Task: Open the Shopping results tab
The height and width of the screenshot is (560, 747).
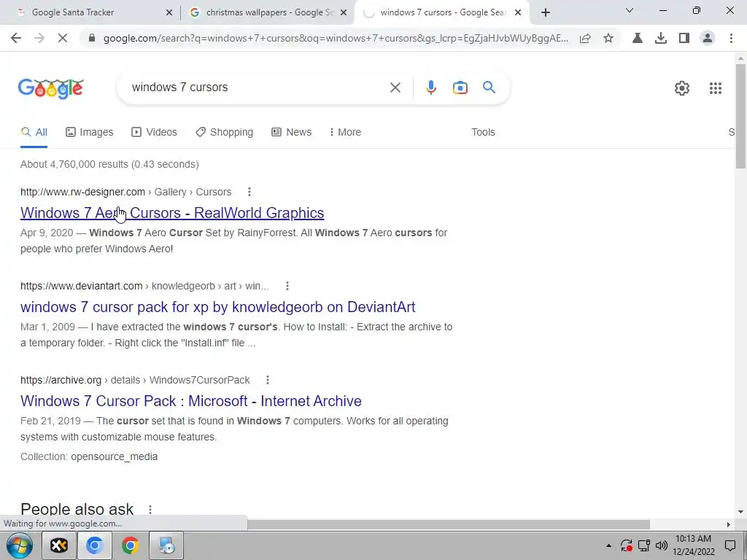Action: (225, 133)
